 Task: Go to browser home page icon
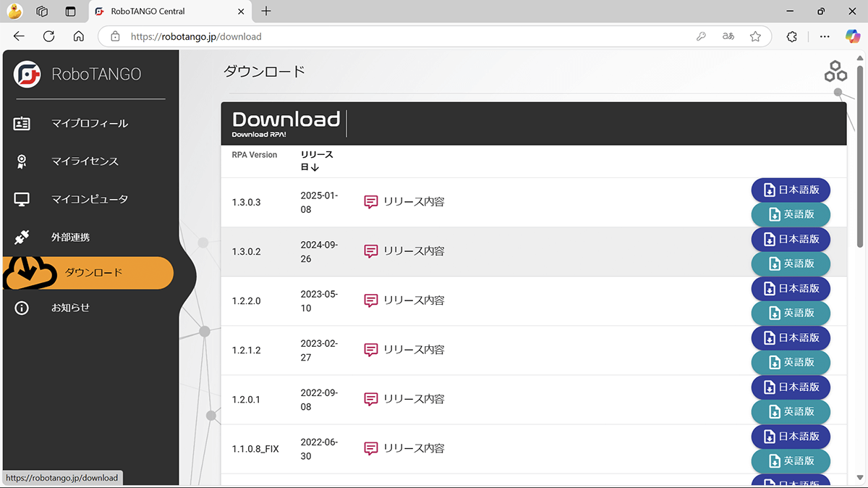[x=79, y=36]
